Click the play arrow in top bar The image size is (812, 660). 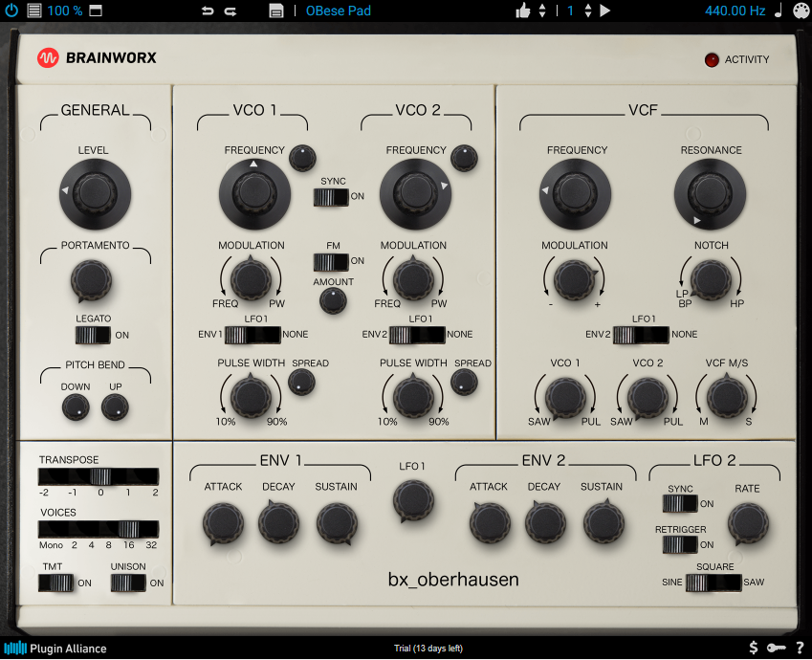pos(604,11)
